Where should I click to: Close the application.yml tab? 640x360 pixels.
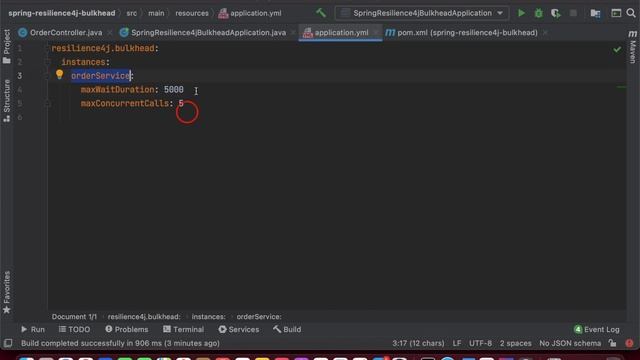click(376, 33)
